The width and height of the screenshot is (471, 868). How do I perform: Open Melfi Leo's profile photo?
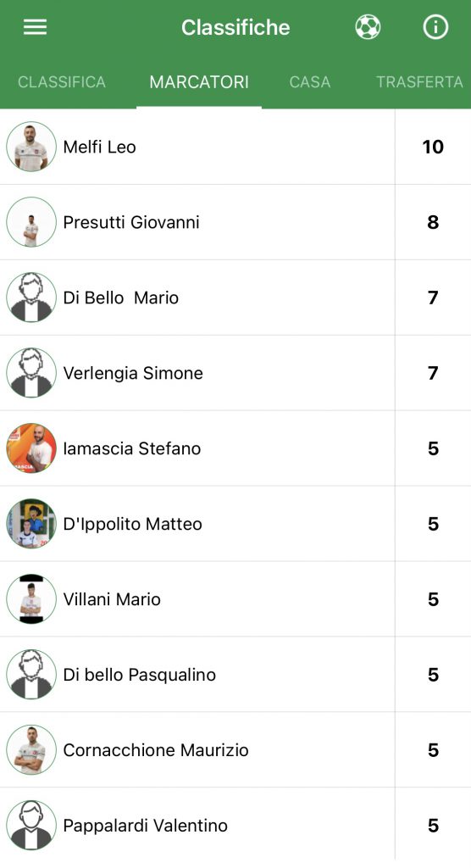31,147
